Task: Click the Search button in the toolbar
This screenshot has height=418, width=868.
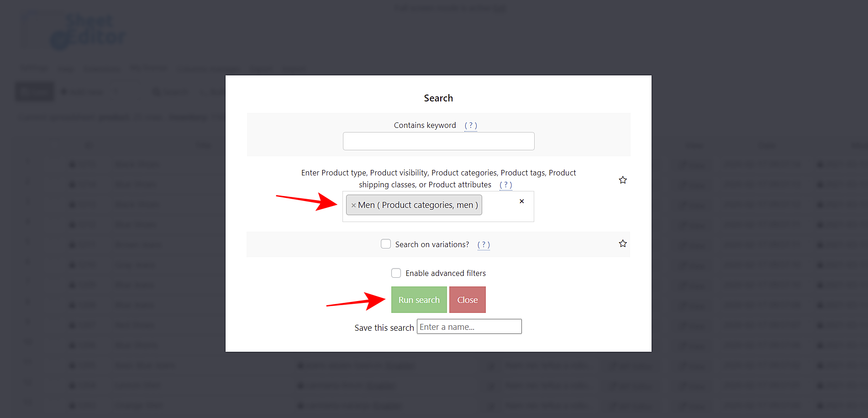Action: [170, 91]
